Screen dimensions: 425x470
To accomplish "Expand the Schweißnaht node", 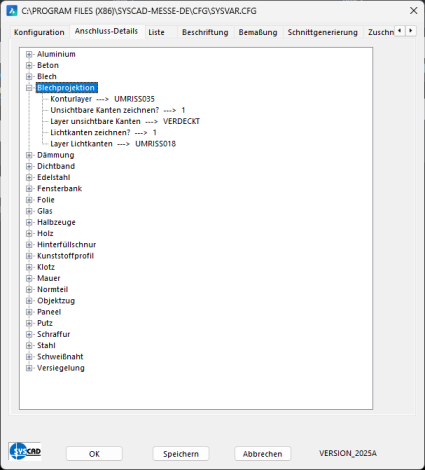I will click(x=29, y=357).
